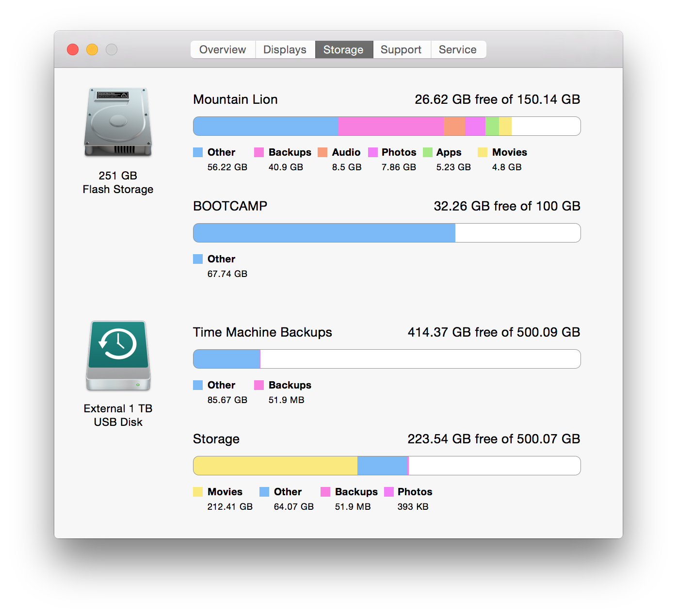Click the Flash Storage hard drive icon
This screenshot has width=677, height=616.
click(118, 122)
